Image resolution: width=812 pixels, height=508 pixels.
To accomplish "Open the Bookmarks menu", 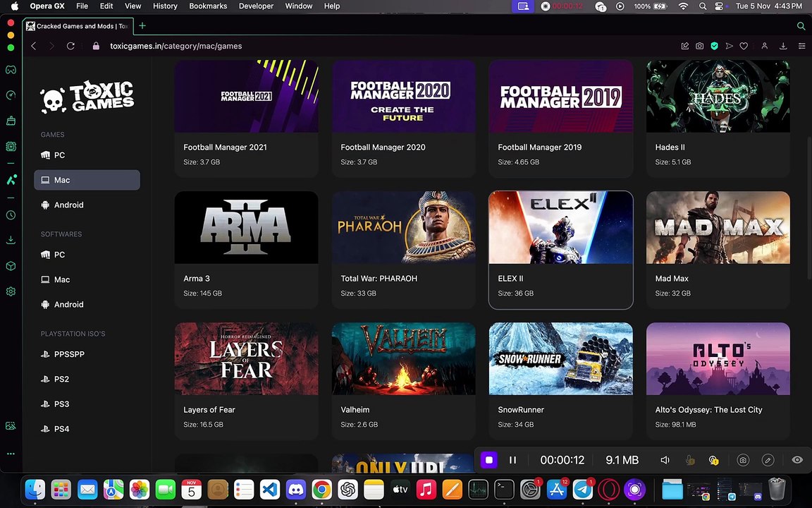I will pos(208,6).
